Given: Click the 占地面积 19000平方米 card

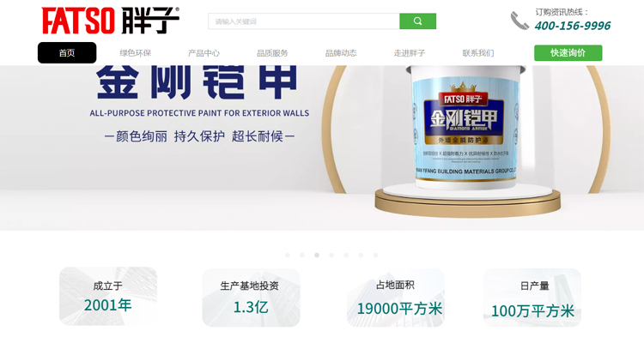Looking at the screenshot, I should 395,298.
